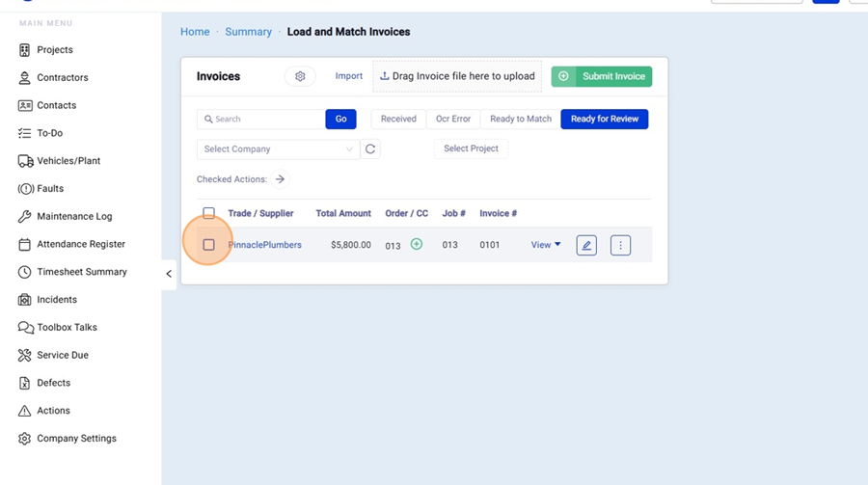This screenshot has width=868, height=485.
Task: Click the refresh icon beside Select Company
Action: point(370,149)
